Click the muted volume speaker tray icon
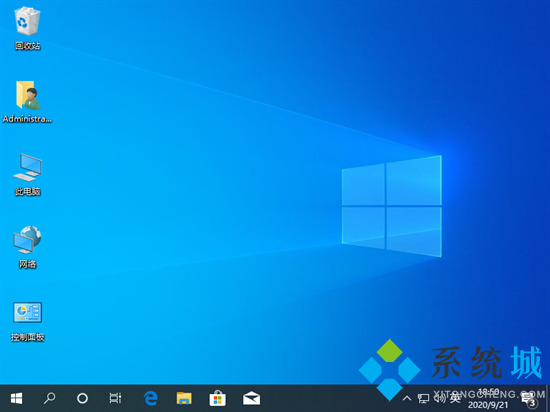Viewport: 550px width, 412px height. tap(440, 398)
